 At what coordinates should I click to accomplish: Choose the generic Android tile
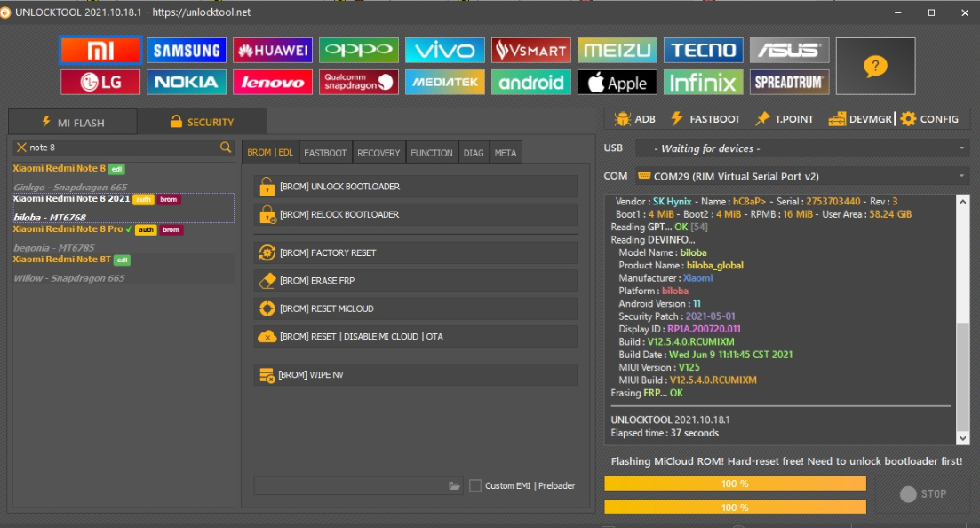coord(531,82)
